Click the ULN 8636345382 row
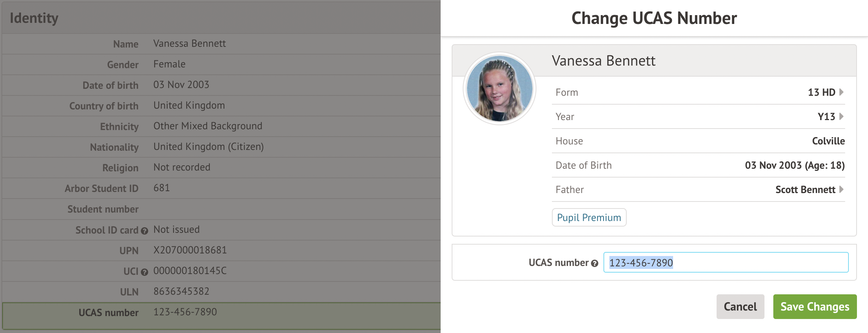Image resolution: width=868 pixels, height=333 pixels. 221,292
